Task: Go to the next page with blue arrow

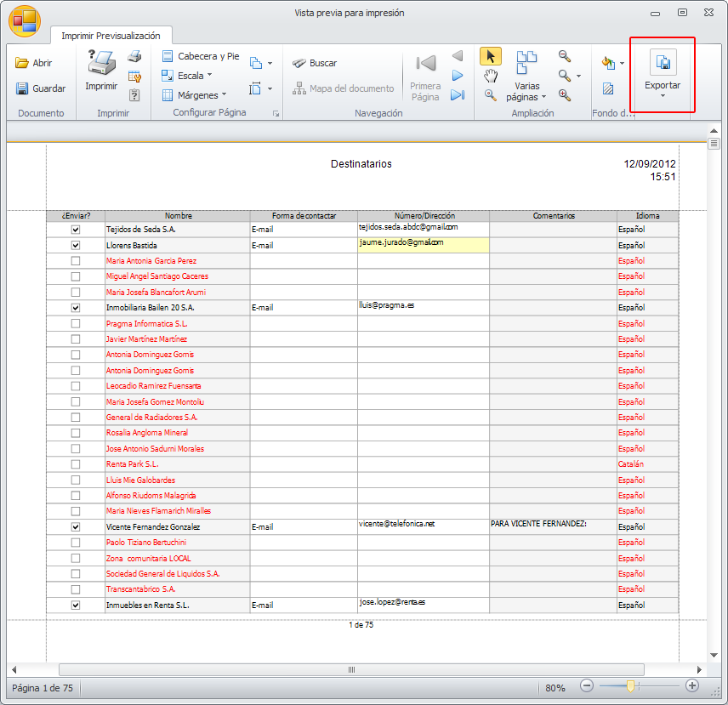Action: coord(458,76)
